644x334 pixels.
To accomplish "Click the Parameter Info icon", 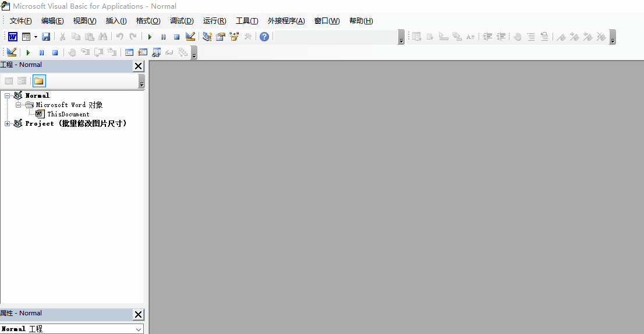I will [457, 37].
